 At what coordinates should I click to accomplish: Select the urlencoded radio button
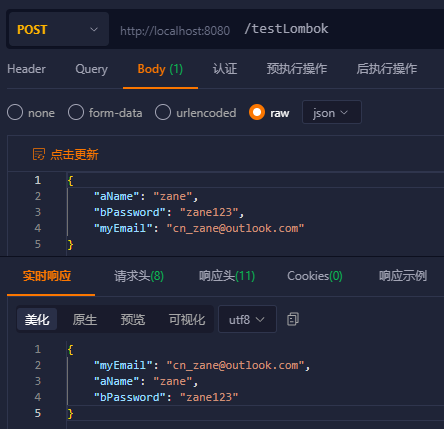[163, 112]
